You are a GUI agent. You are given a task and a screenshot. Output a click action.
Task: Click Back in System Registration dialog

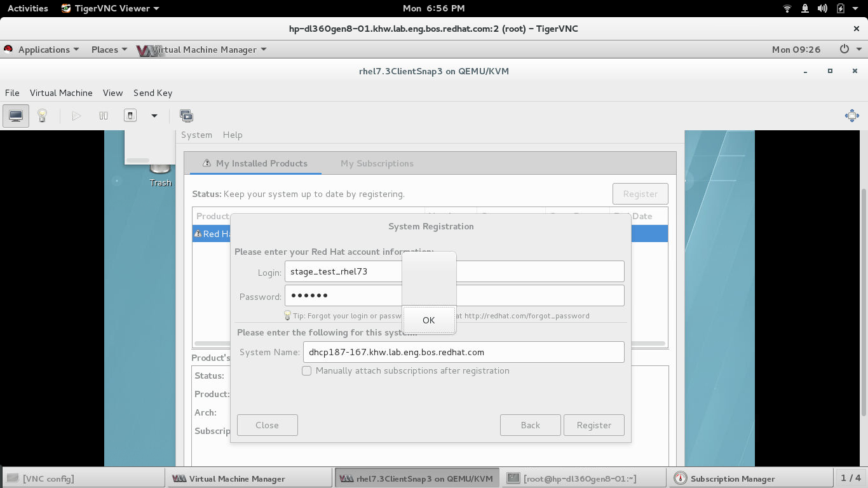pyautogui.click(x=530, y=425)
